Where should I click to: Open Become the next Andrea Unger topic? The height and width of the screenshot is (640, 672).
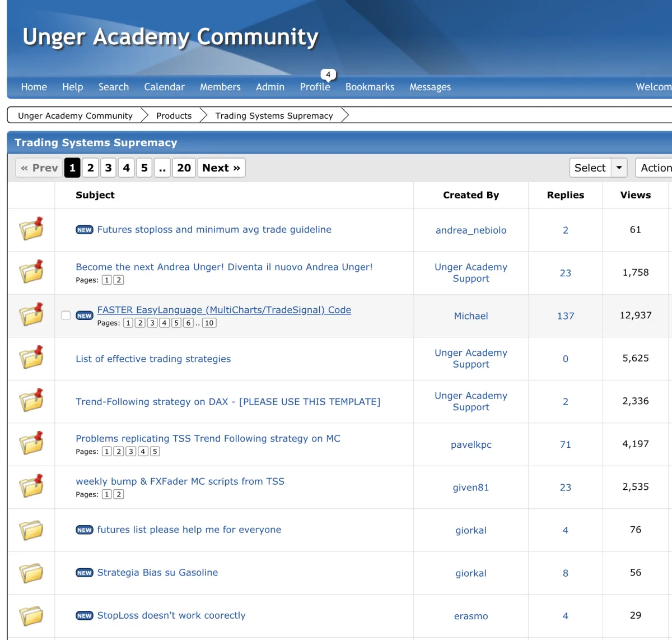[224, 267]
